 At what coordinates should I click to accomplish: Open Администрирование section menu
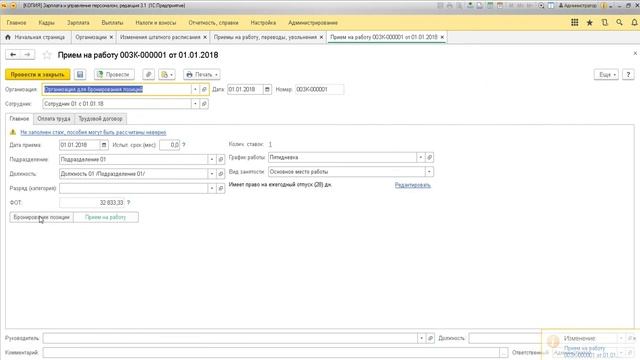(313, 23)
